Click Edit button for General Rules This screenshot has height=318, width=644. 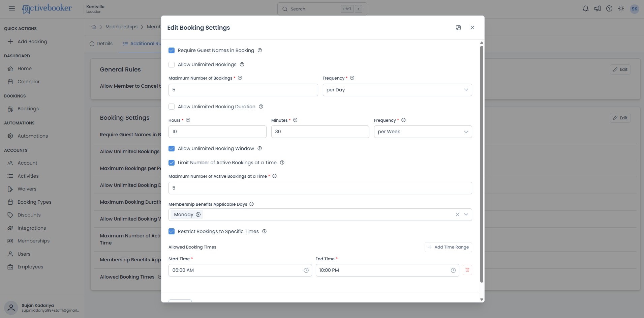tap(620, 69)
